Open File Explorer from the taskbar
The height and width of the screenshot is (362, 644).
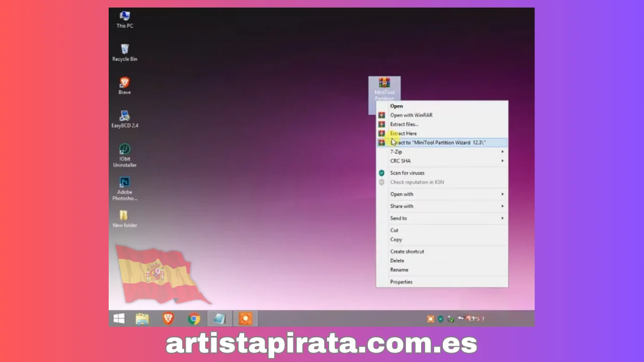tap(142, 319)
